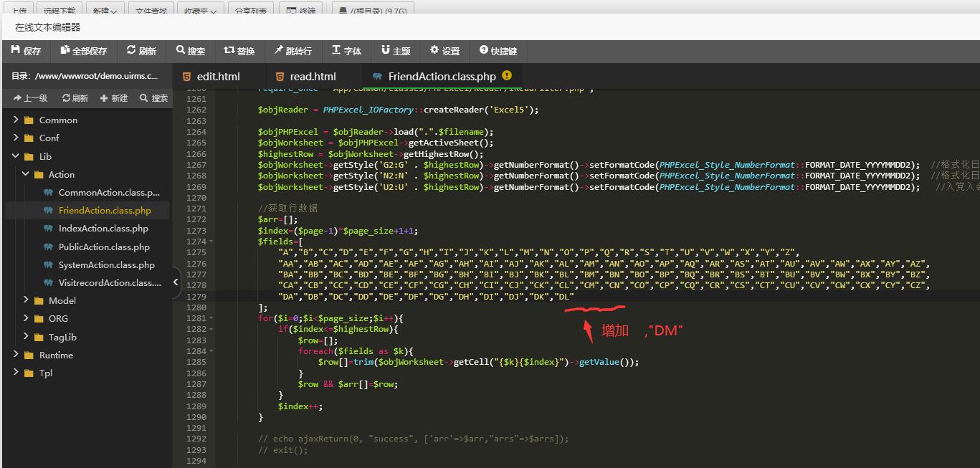Click the Action folder icon
Image resolution: width=980 pixels, height=468 pixels.
(x=39, y=175)
